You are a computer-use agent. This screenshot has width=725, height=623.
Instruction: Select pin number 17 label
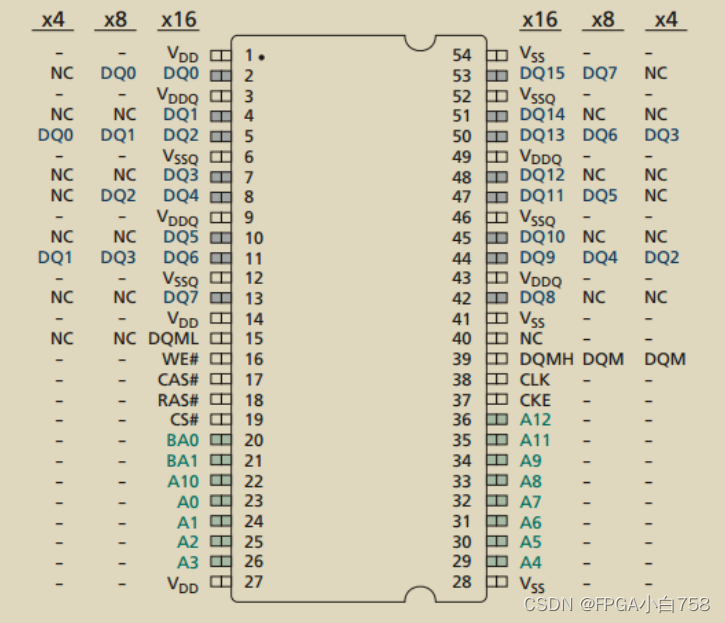click(x=254, y=380)
